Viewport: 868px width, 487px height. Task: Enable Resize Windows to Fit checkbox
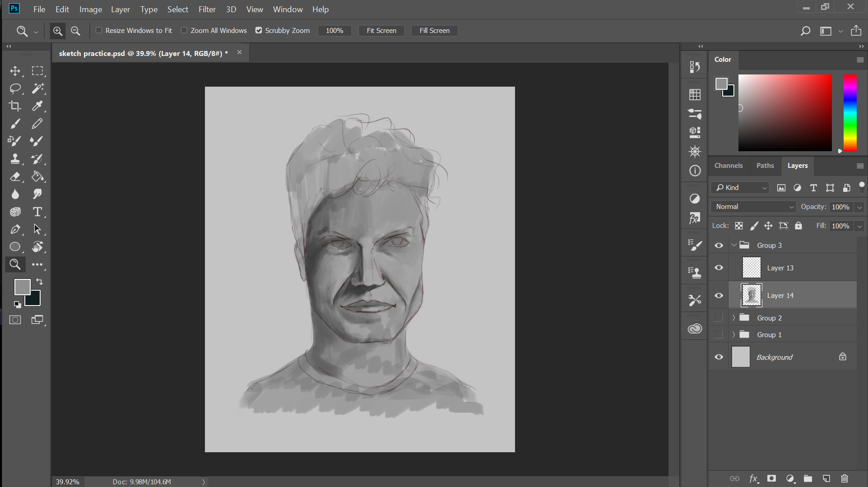[99, 30]
